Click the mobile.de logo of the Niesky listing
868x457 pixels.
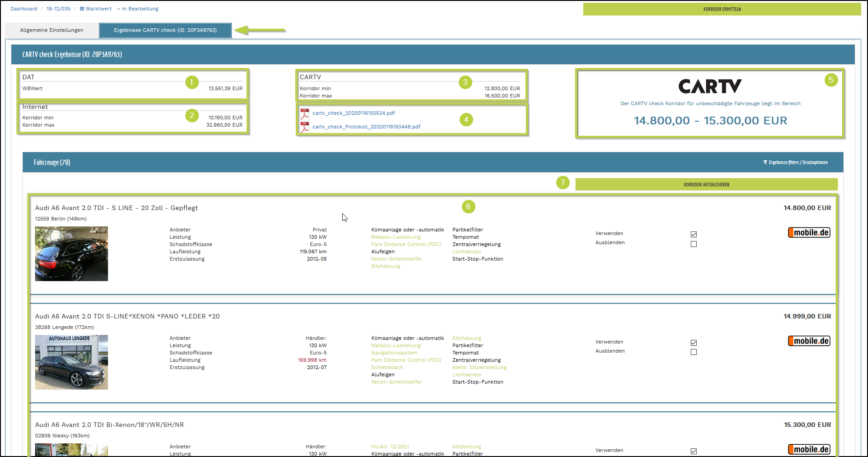(x=809, y=449)
